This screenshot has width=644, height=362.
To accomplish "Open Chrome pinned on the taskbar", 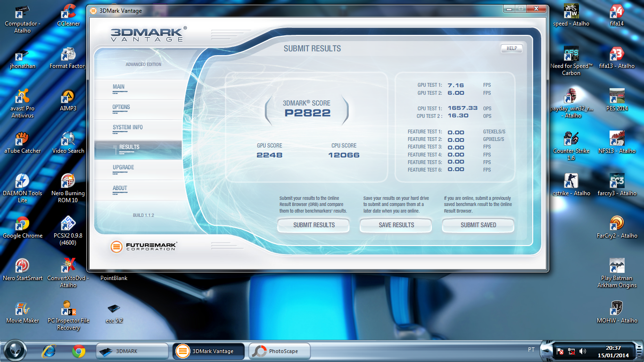I will (x=79, y=351).
